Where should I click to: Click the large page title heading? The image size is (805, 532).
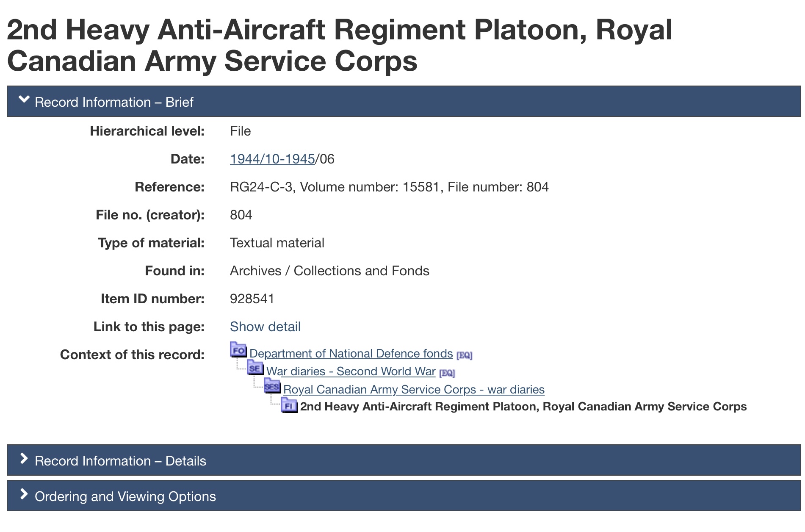[x=339, y=45]
